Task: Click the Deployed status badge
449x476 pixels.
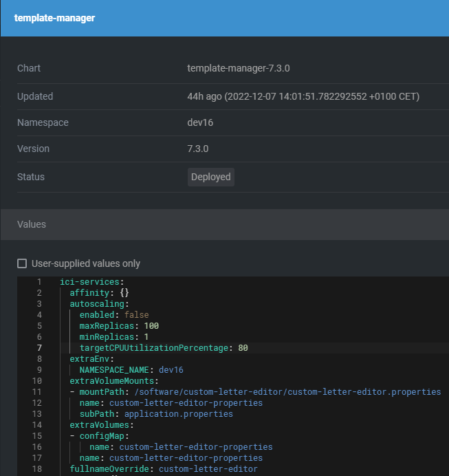Action: pos(211,177)
